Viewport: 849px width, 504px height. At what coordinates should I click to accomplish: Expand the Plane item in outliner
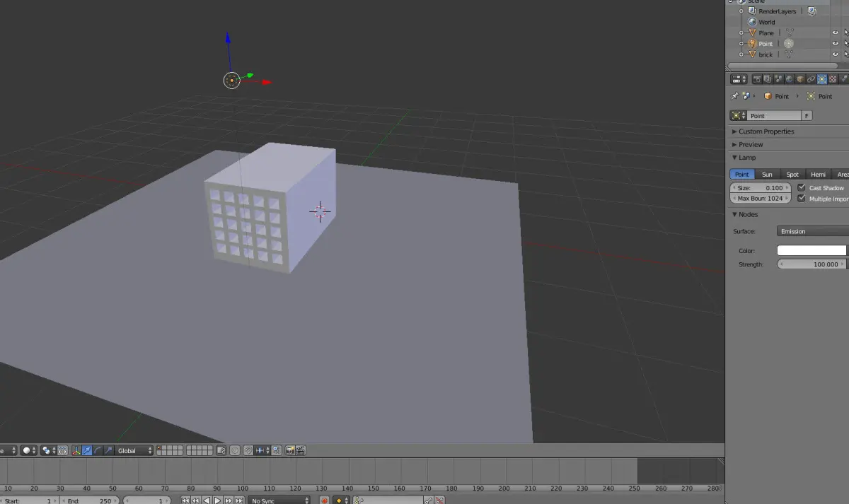coord(741,33)
